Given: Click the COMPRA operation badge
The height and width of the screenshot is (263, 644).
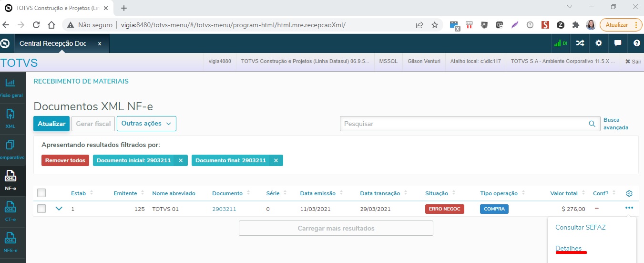Looking at the screenshot, I should (x=494, y=209).
